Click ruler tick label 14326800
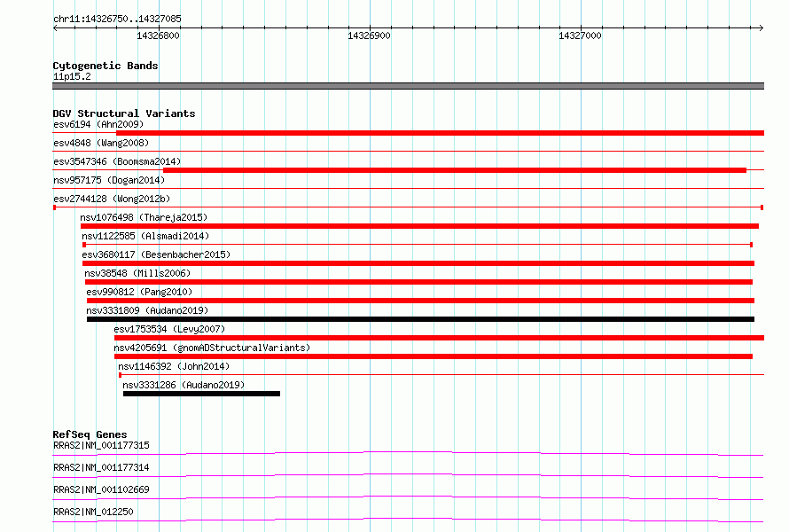 pyautogui.click(x=158, y=35)
